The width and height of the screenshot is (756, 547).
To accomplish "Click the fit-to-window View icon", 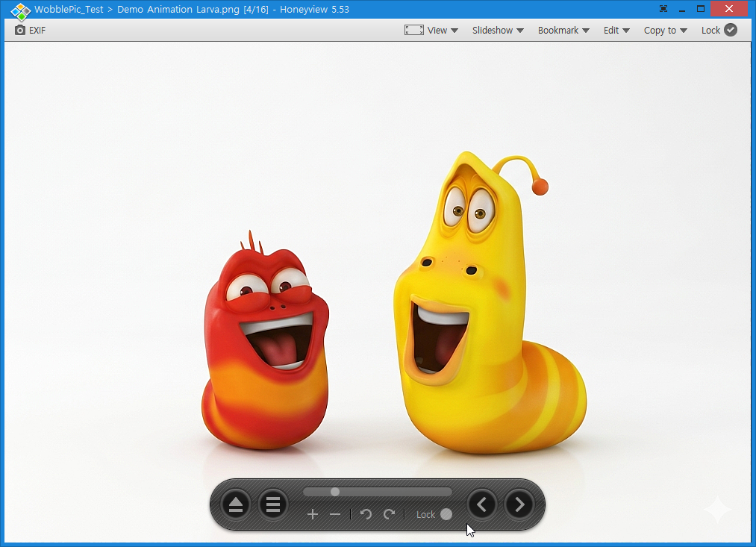I will click(x=413, y=31).
